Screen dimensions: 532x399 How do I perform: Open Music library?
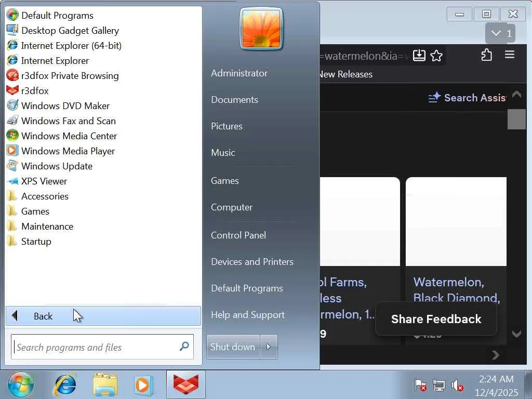point(223,152)
